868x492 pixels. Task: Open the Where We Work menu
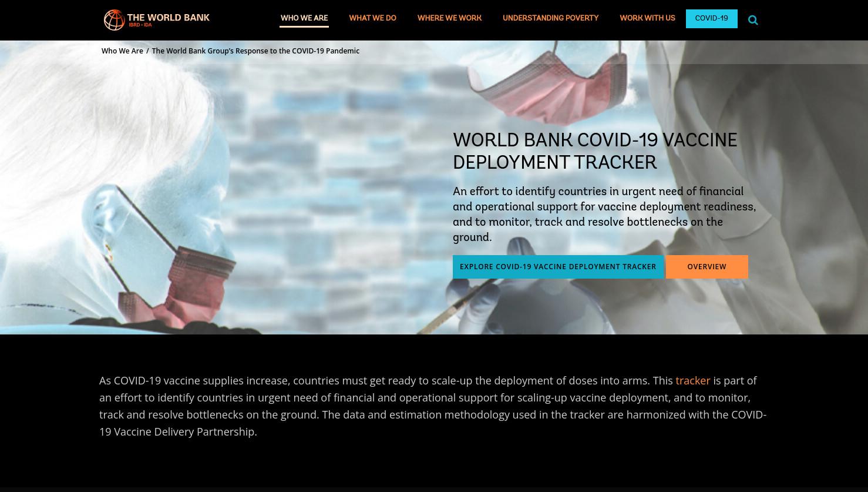pyautogui.click(x=449, y=19)
